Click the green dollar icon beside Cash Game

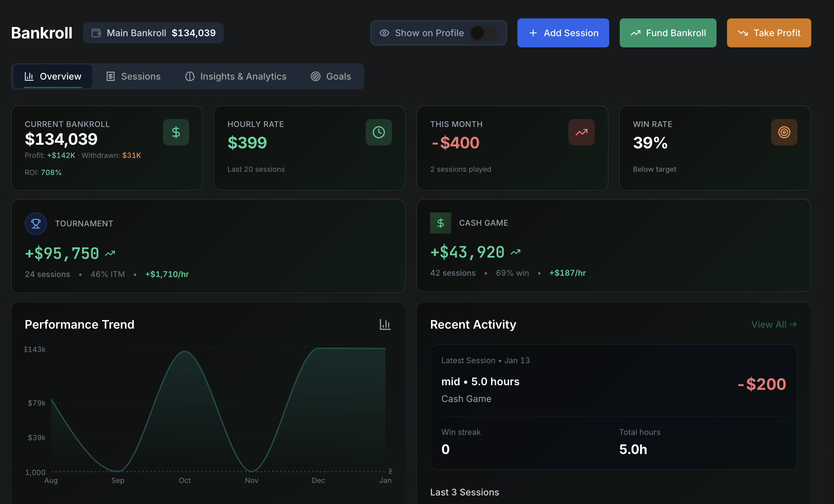[x=440, y=223]
